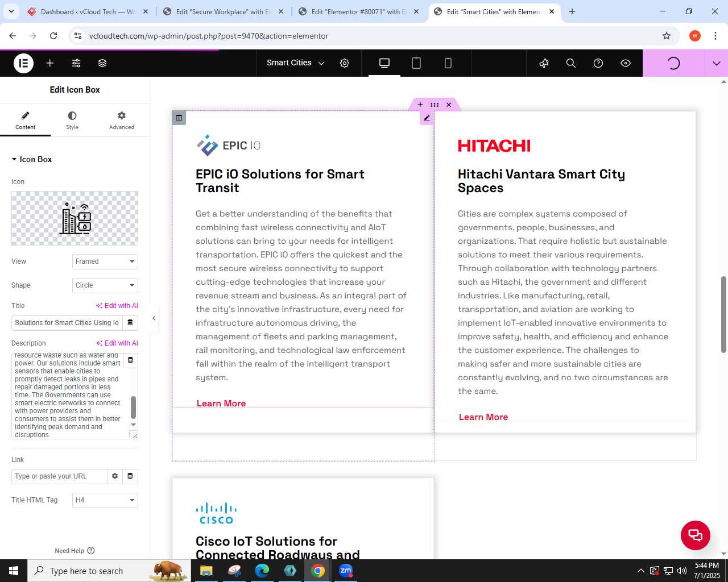Switch to mobile preview mode
The height and width of the screenshot is (582, 728).
pyautogui.click(x=448, y=63)
